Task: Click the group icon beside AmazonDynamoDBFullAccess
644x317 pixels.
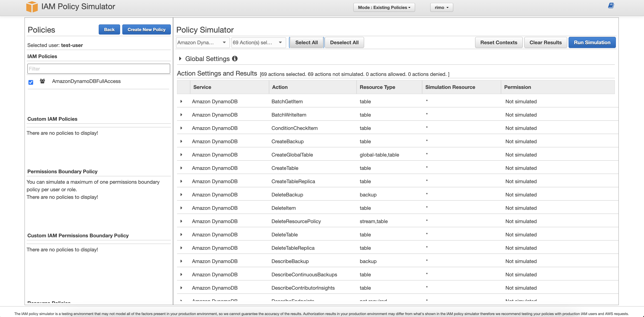Action: 43,81
